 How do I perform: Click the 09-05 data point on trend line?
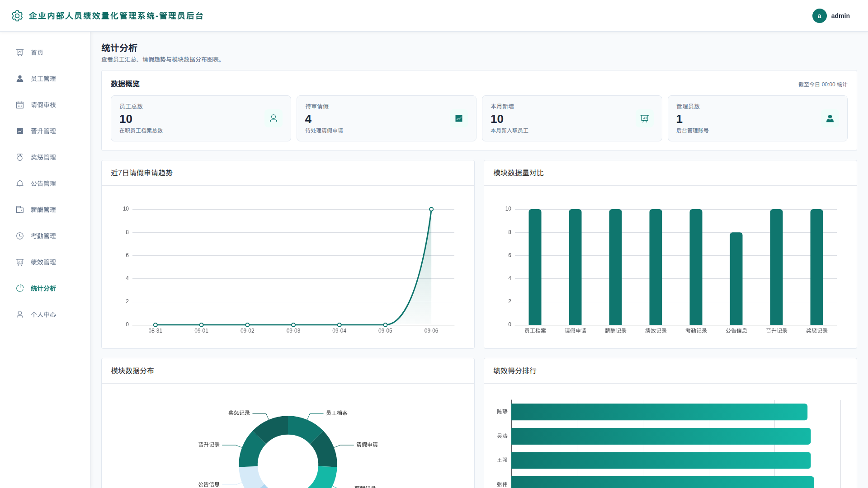point(385,325)
